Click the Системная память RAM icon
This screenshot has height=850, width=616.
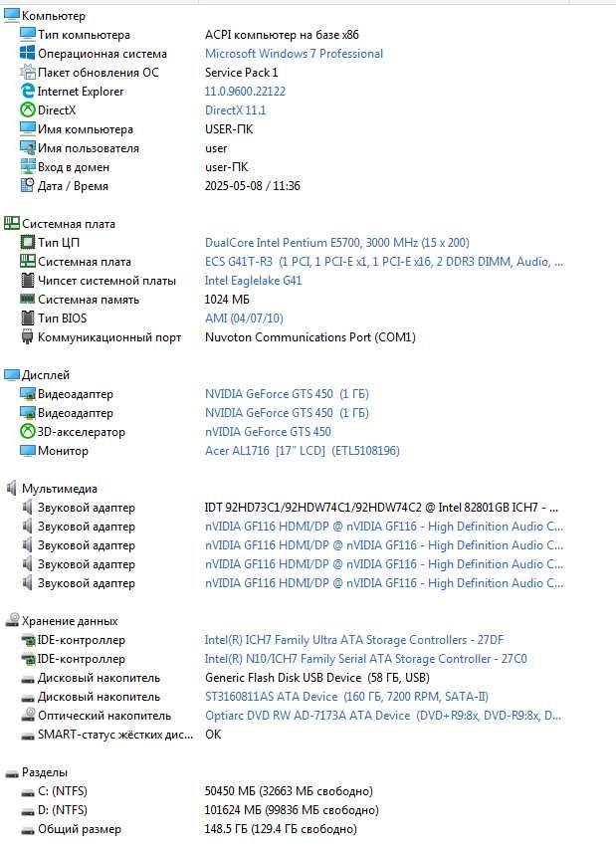28,299
